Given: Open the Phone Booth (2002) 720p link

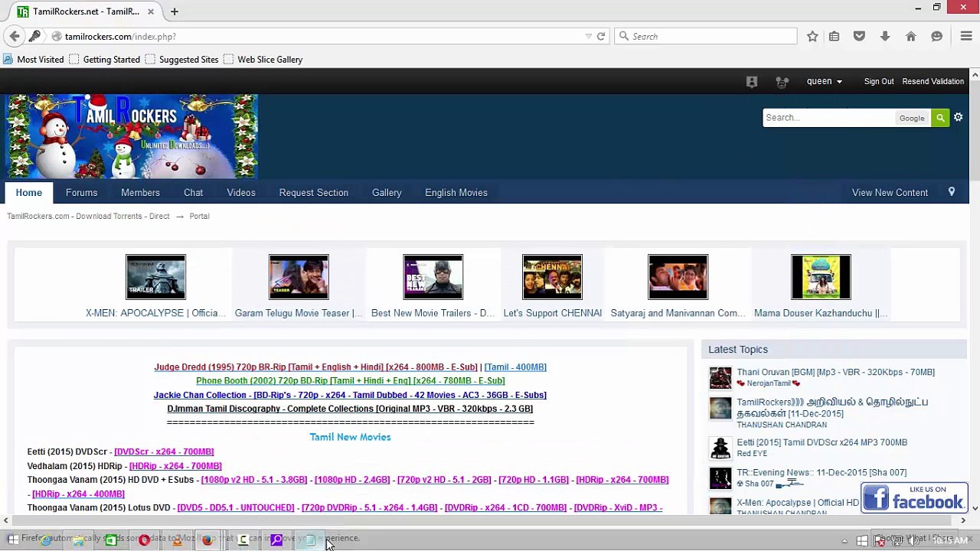Looking at the screenshot, I should point(350,381).
